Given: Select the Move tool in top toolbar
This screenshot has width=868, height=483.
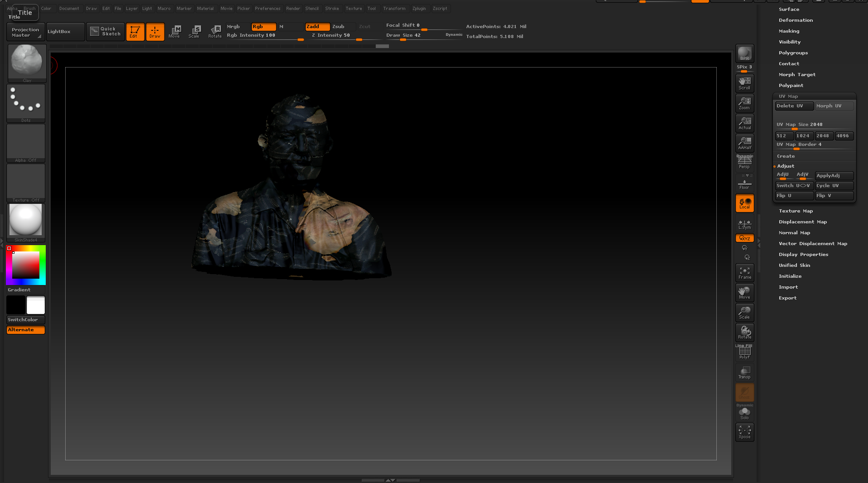Looking at the screenshot, I should [175, 32].
